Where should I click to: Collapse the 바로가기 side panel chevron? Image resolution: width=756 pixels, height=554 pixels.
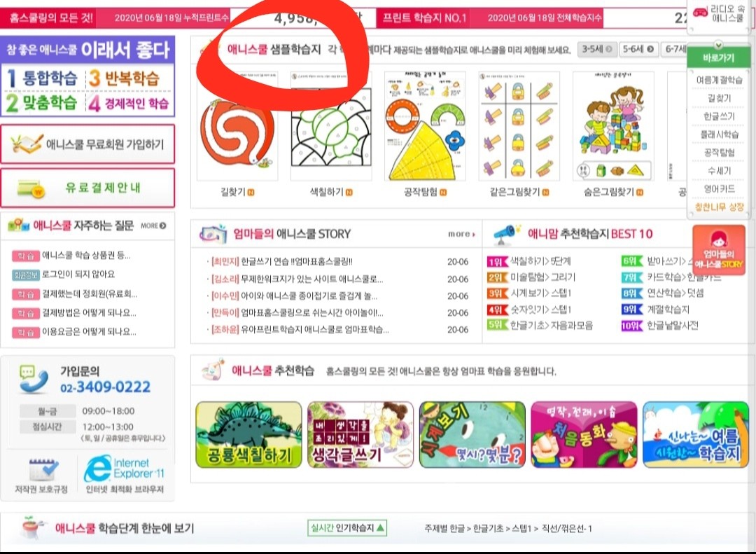pyautogui.click(x=718, y=45)
